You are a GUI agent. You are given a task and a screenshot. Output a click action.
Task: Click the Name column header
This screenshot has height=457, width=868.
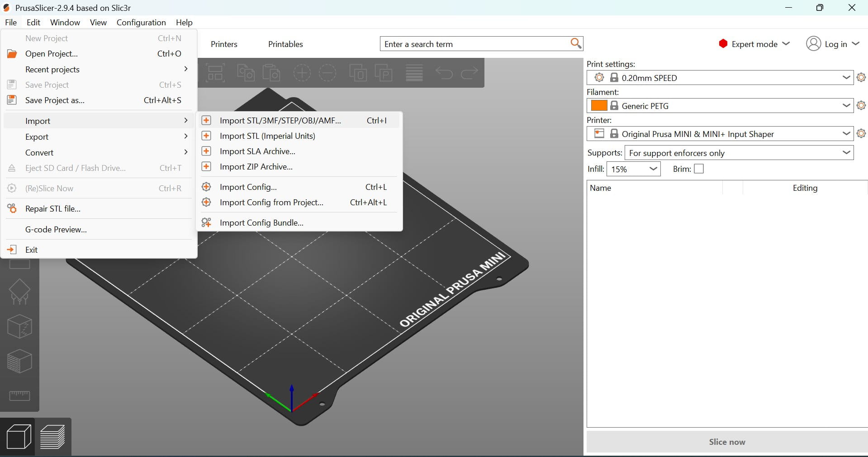coord(655,188)
